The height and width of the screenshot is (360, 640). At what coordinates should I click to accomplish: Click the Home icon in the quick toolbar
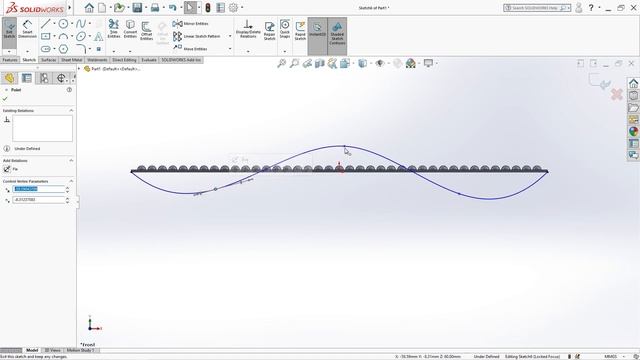89,7
